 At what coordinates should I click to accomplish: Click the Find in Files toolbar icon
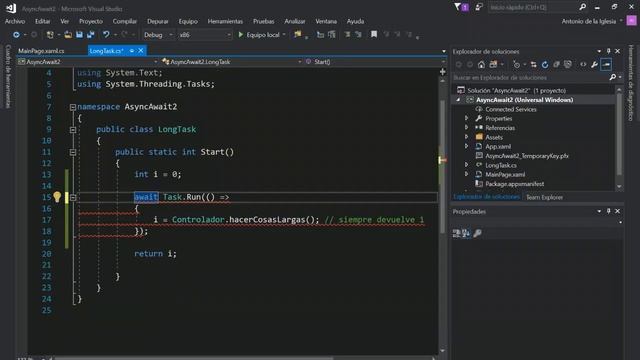298,35
